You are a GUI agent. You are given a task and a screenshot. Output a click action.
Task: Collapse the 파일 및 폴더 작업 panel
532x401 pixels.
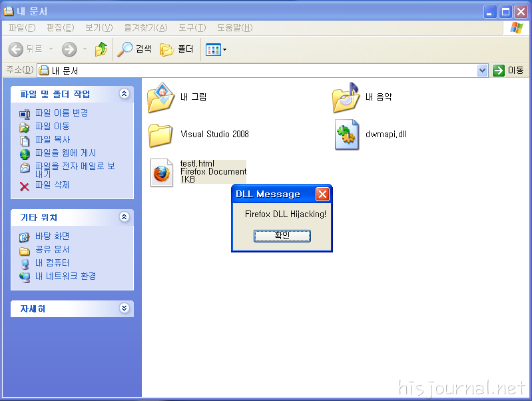point(125,93)
